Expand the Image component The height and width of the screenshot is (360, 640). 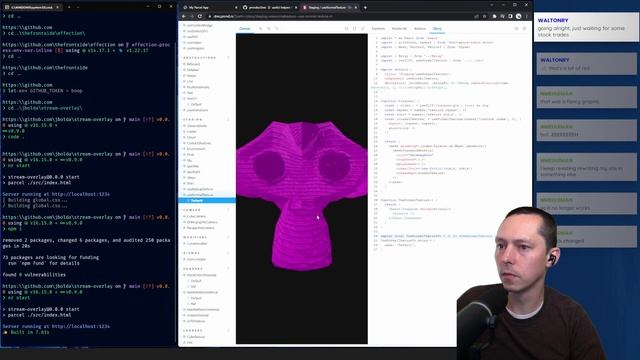(191, 76)
